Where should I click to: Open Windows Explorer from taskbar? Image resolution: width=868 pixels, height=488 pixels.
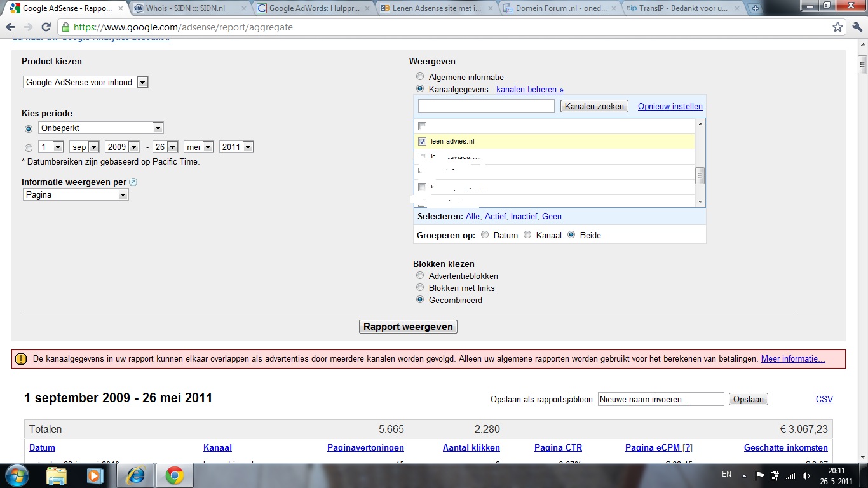[57, 475]
